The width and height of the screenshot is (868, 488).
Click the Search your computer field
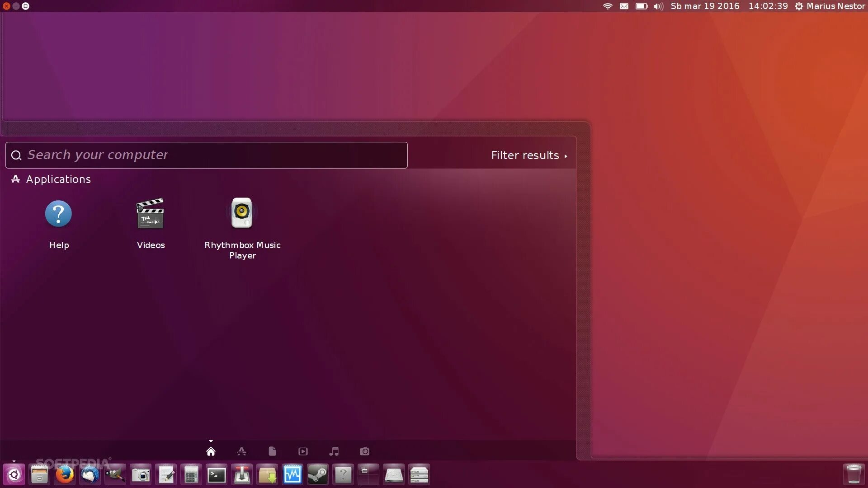tap(212, 155)
